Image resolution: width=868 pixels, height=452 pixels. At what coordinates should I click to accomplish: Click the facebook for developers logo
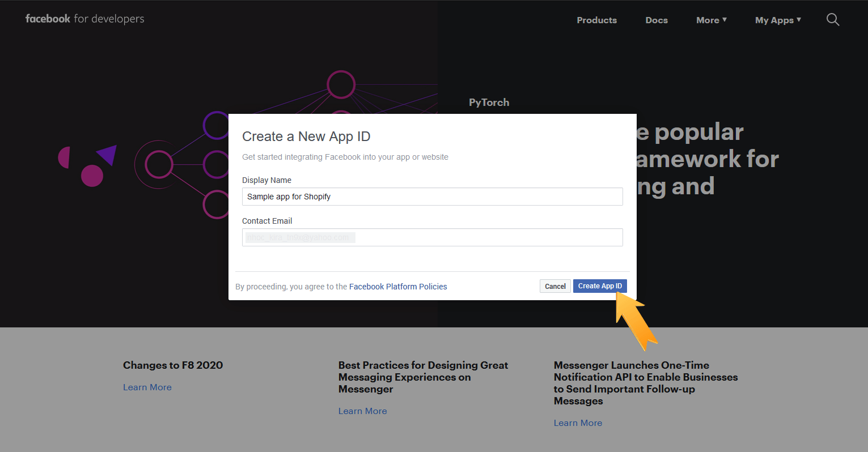click(x=85, y=19)
